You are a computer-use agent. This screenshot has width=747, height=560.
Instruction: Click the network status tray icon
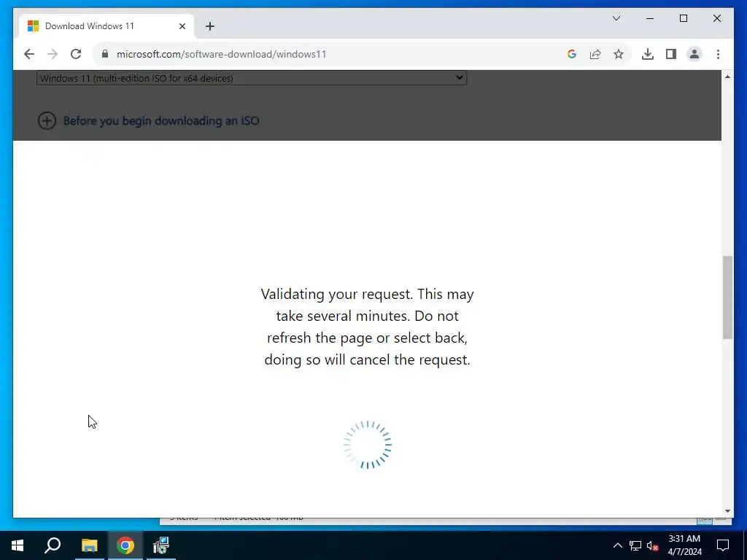(x=635, y=545)
